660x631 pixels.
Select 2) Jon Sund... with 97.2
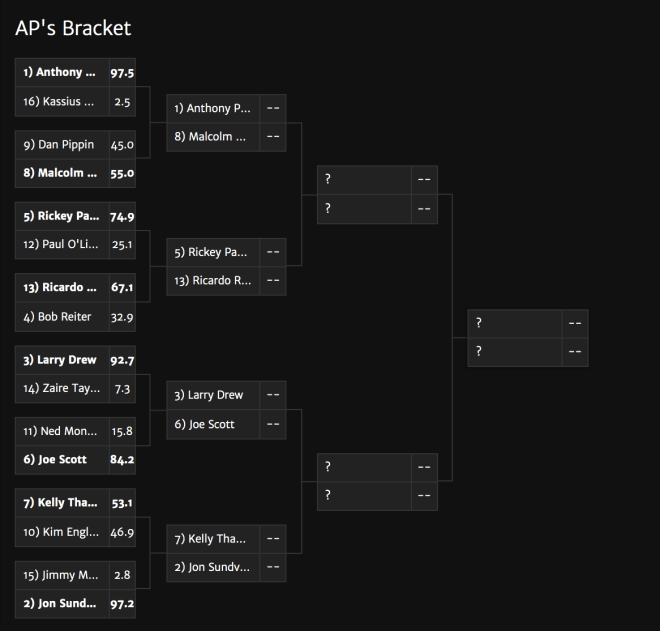[75, 604]
